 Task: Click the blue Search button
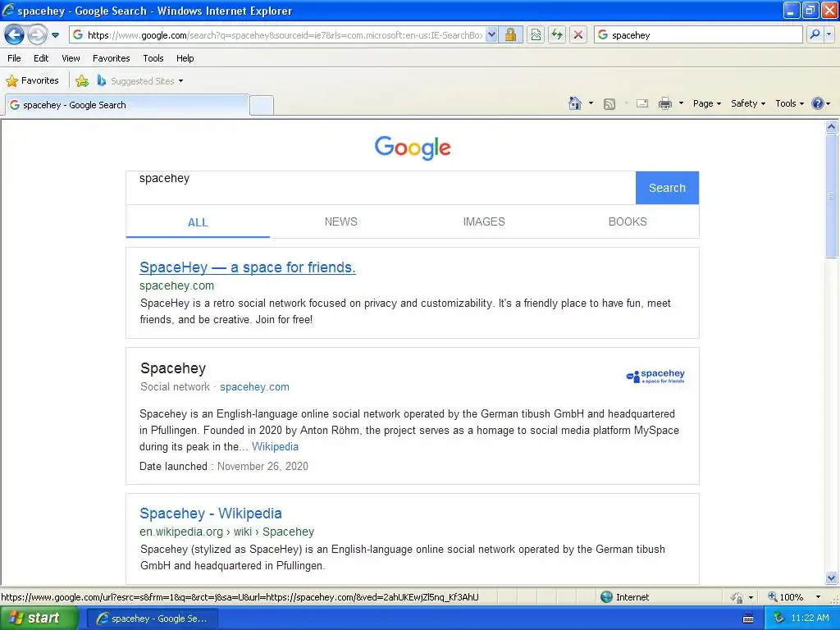[667, 188]
